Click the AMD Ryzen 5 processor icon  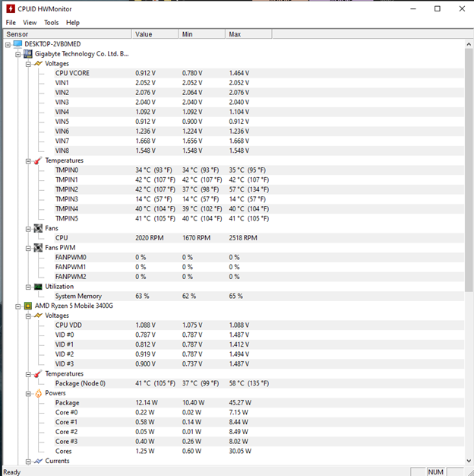(28, 306)
